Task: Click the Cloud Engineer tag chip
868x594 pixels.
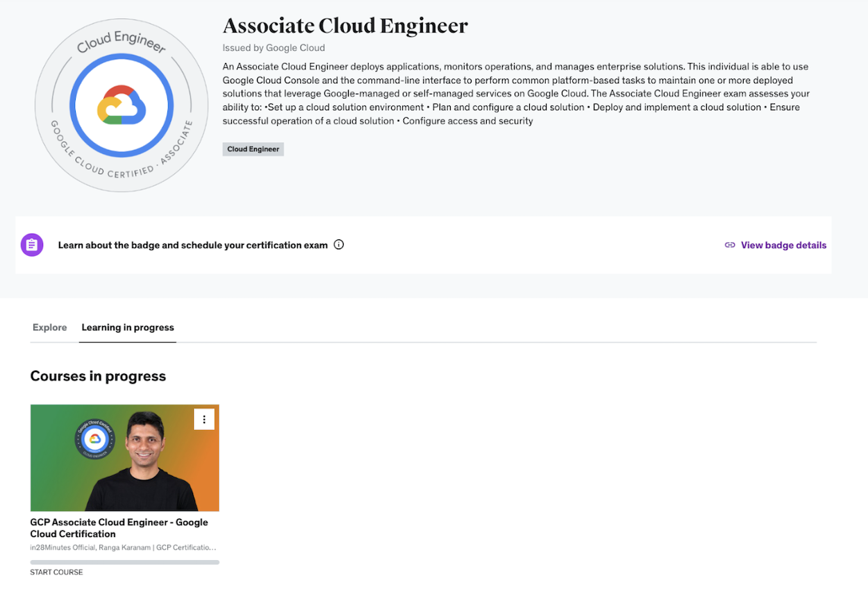Action: (253, 149)
